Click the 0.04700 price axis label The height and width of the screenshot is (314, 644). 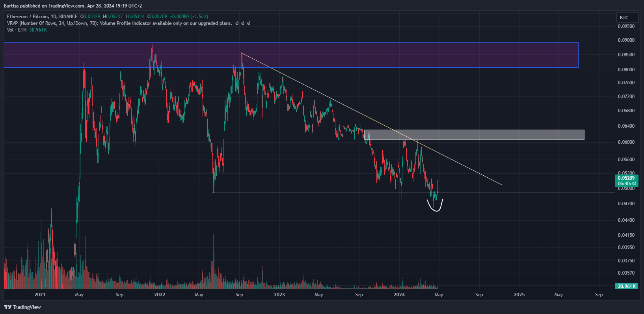point(626,204)
